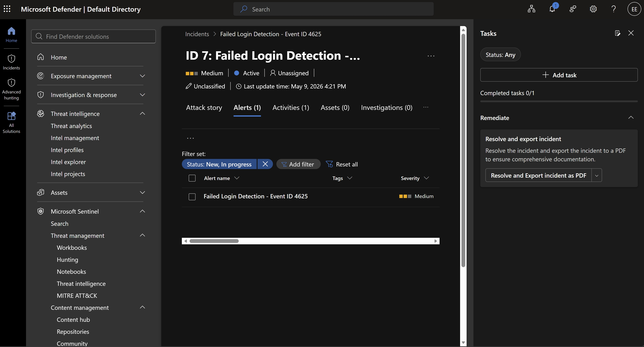
Task: Sort by Alert name column
Action: 222,178
